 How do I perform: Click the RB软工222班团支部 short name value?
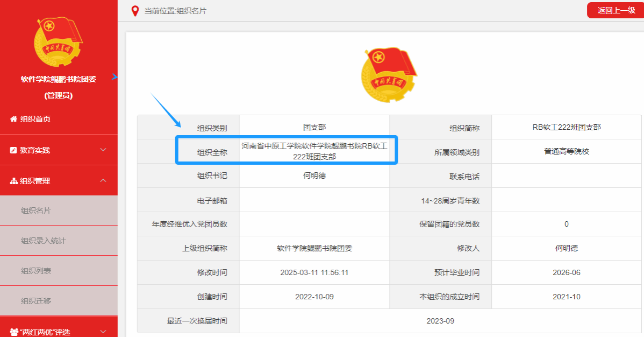[x=567, y=128]
